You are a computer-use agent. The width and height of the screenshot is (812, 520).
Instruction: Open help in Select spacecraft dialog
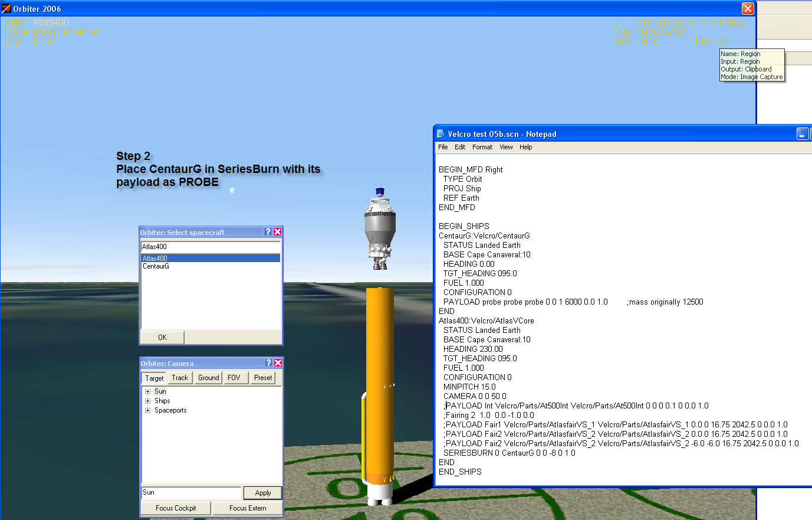pos(268,232)
